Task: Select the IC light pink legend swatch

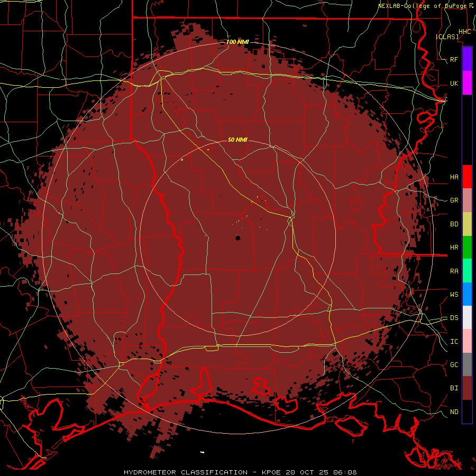Action: coord(467,341)
